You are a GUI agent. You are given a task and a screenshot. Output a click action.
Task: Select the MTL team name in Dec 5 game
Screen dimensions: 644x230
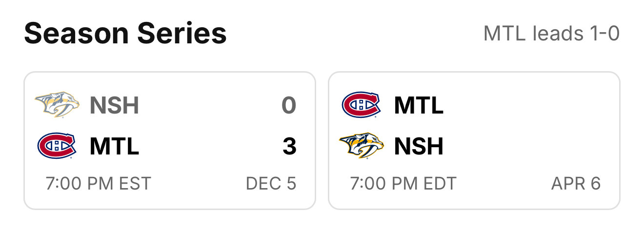(114, 147)
